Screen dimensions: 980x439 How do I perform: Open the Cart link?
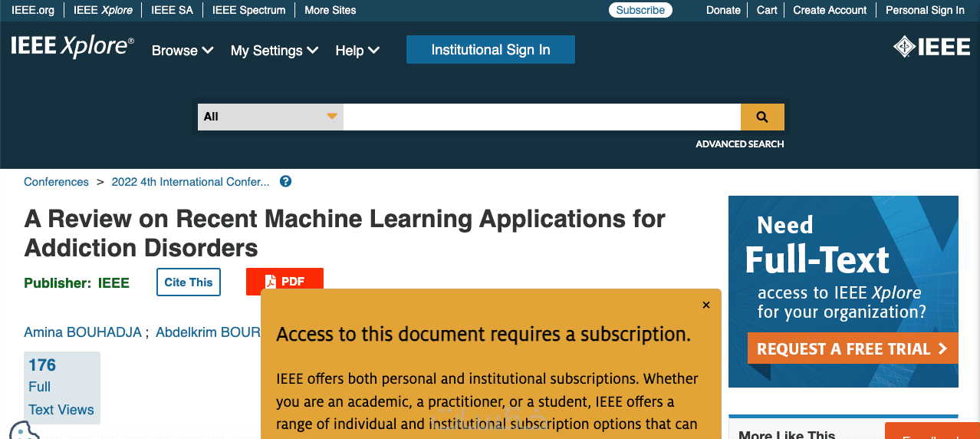[x=767, y=10]
